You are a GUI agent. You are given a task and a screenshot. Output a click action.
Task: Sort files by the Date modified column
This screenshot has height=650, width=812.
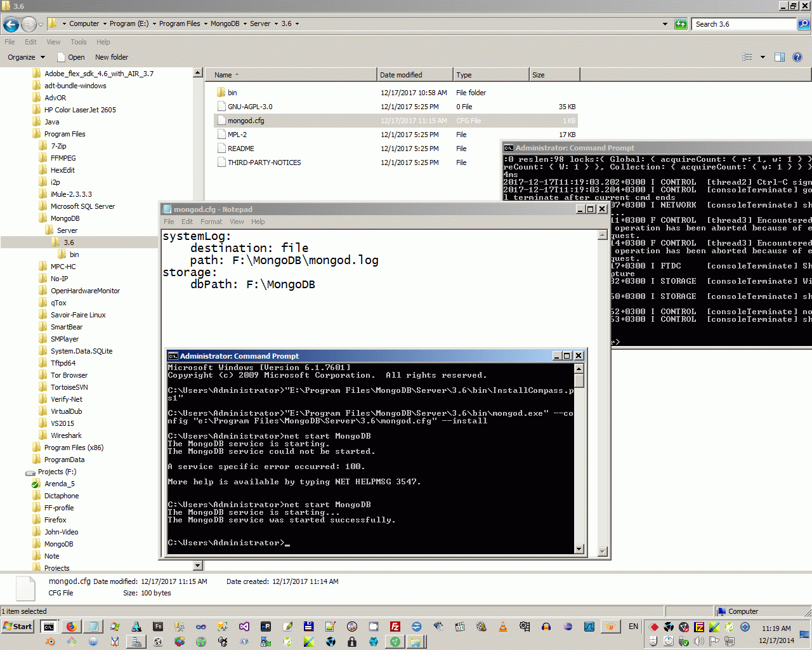pos(415,75)
